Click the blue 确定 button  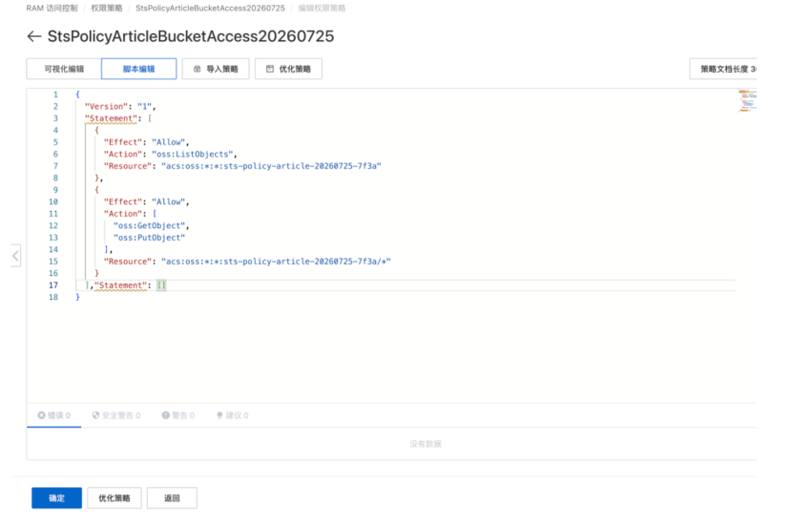click(56, 498)
